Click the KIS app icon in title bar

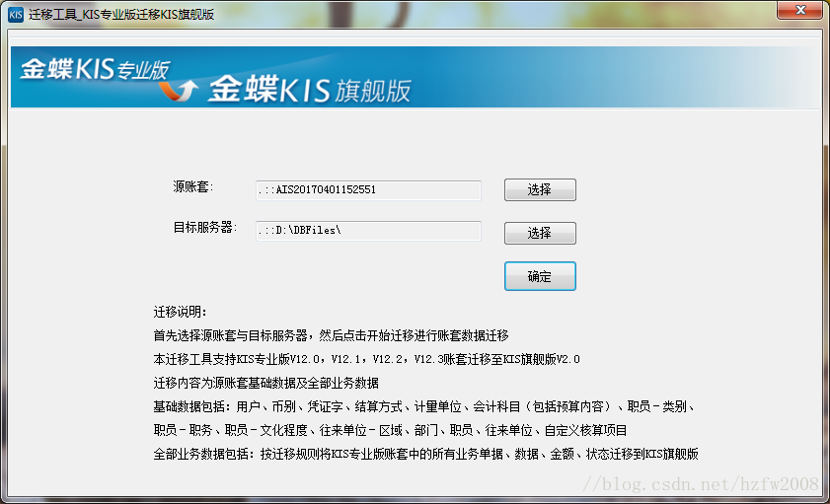[x=16, y=15]
